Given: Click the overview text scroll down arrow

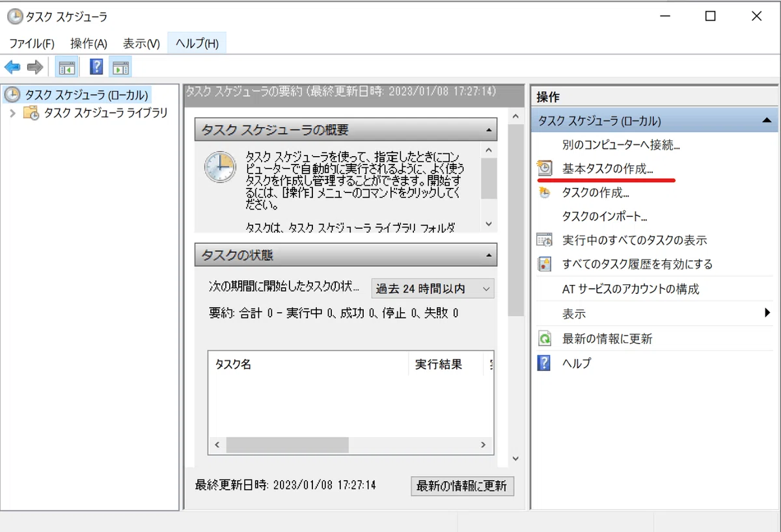Looking at the screenshot, I should click(489, 224).
